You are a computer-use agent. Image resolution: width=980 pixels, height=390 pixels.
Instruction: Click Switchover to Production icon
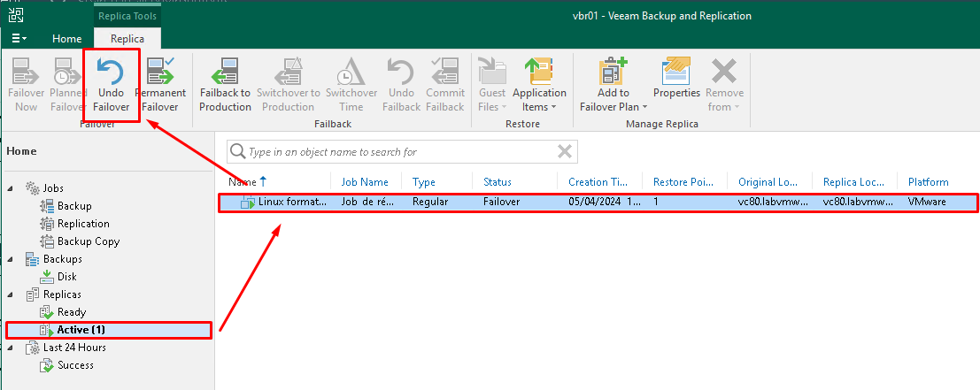tap(288, 71)
